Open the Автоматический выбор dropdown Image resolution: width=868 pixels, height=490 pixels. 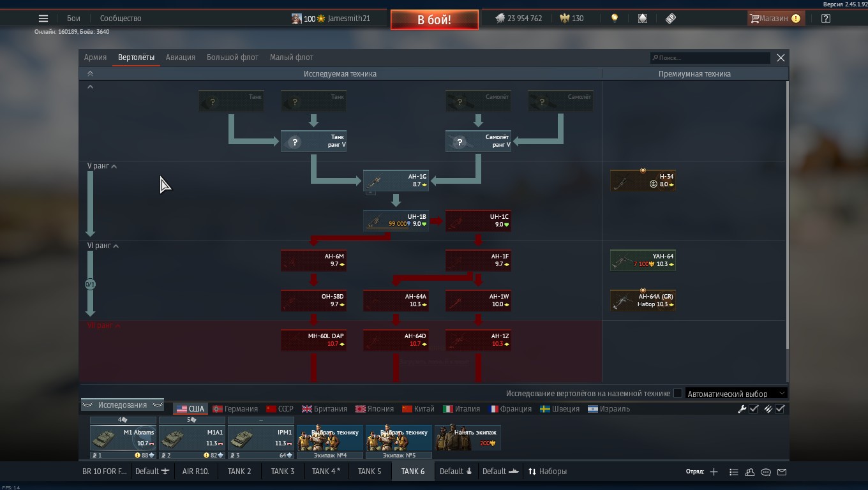click(x=736, y=394)
